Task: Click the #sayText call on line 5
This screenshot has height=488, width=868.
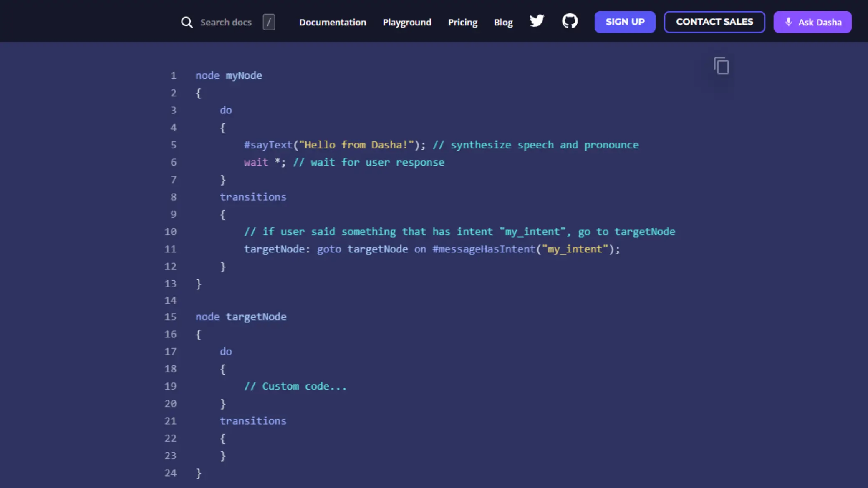Action: pos(268,145)
